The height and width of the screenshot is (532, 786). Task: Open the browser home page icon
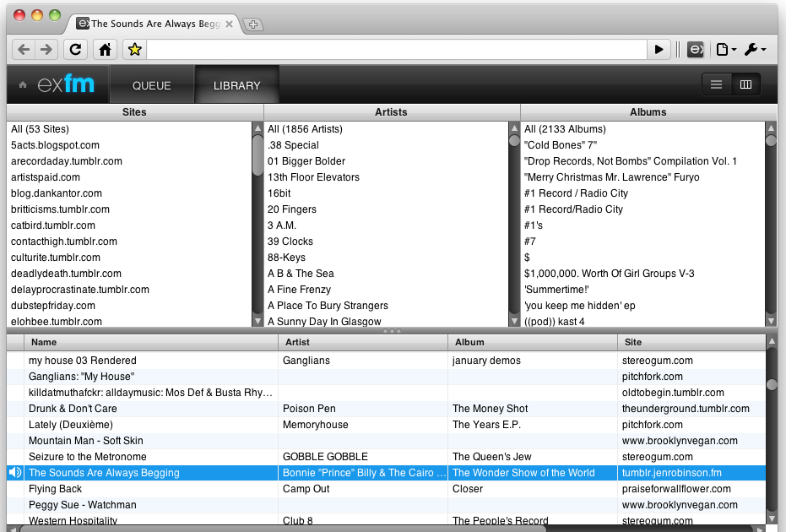pos(105,50)
